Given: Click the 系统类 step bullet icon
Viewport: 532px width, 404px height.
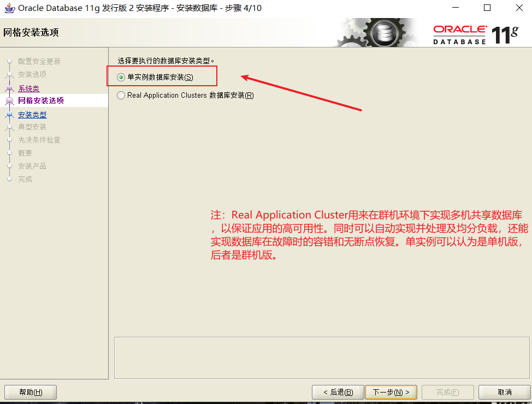Looking at the screenshot, I should coord(10,88).
